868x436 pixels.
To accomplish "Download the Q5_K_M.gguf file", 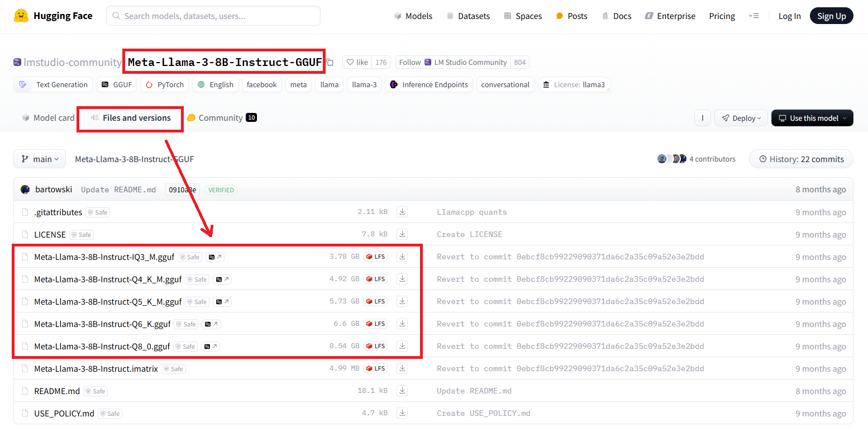I will point(402,301).
